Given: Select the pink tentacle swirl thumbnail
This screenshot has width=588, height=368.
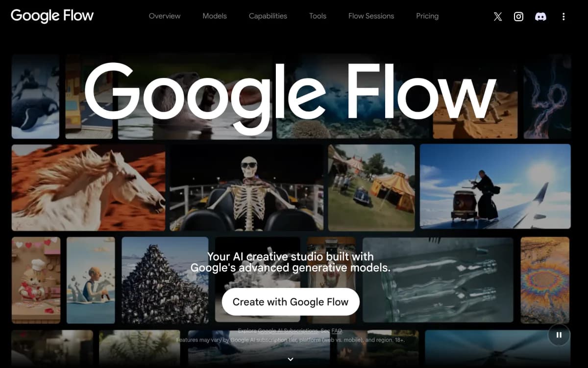Looking at the screenshot, I should [547, 97].
